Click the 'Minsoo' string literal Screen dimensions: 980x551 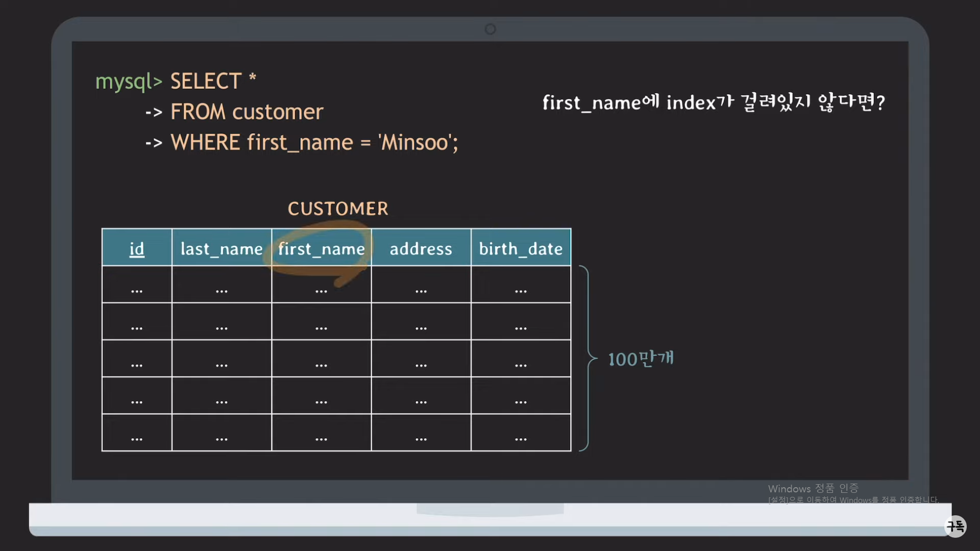(418, 143)
